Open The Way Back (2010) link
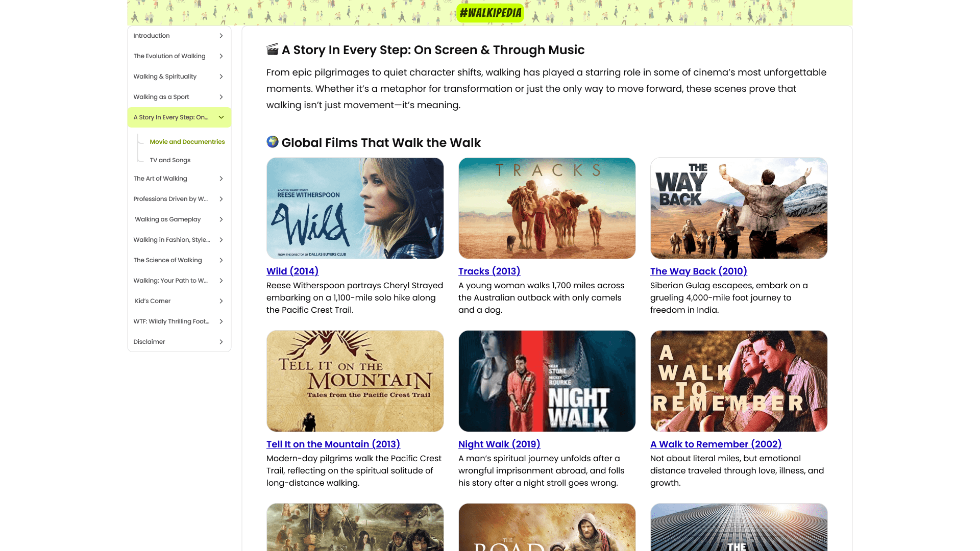This screenshot has width=980, height=551. coord(698,271)
